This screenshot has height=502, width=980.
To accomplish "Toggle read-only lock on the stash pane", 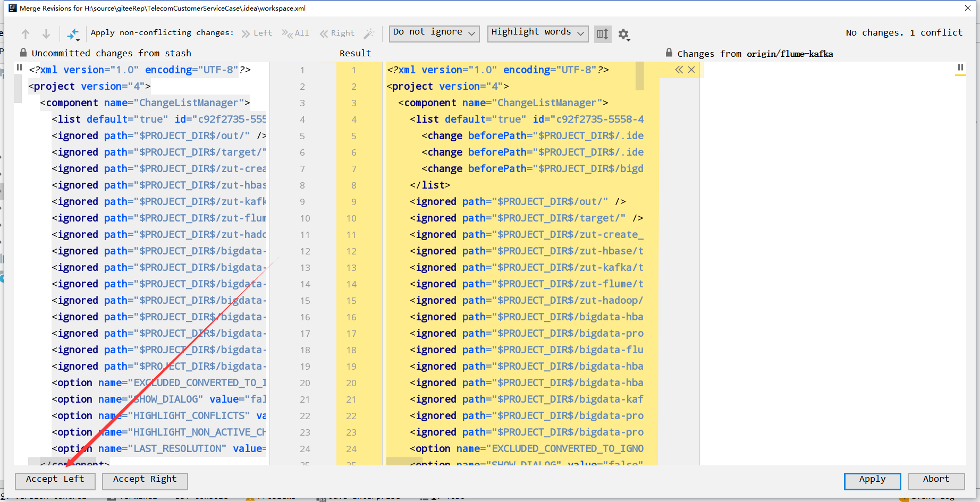I will pyautogui.click(x=23, y=53).
